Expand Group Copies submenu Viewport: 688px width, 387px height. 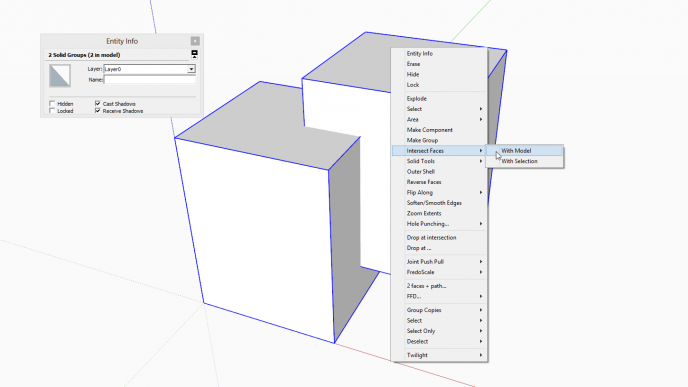(439, 310)
